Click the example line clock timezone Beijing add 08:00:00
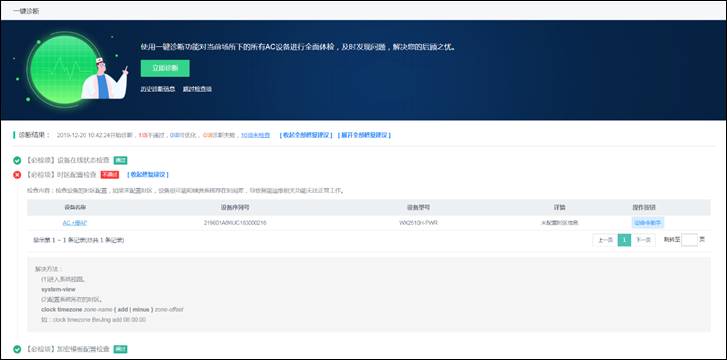 click(x=93, y=320)
